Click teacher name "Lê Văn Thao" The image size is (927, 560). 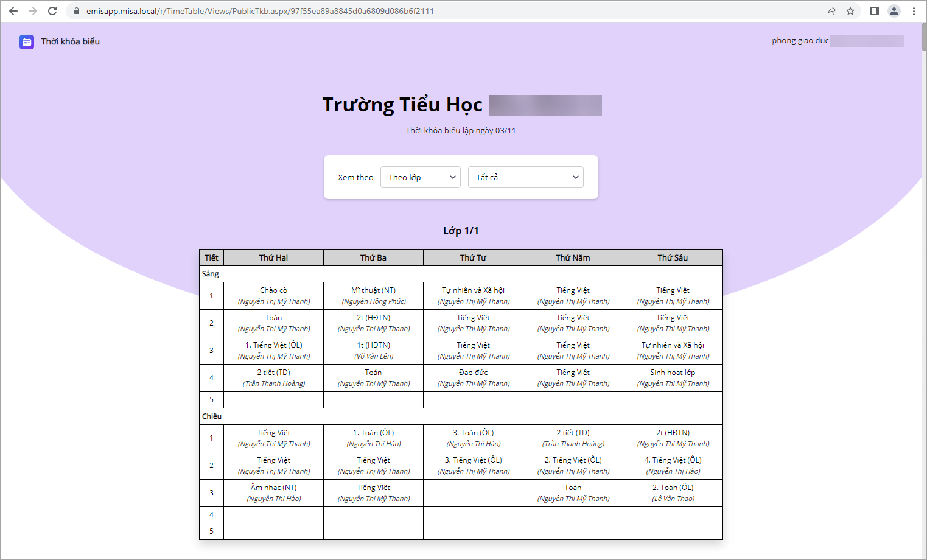coord(673,499)
